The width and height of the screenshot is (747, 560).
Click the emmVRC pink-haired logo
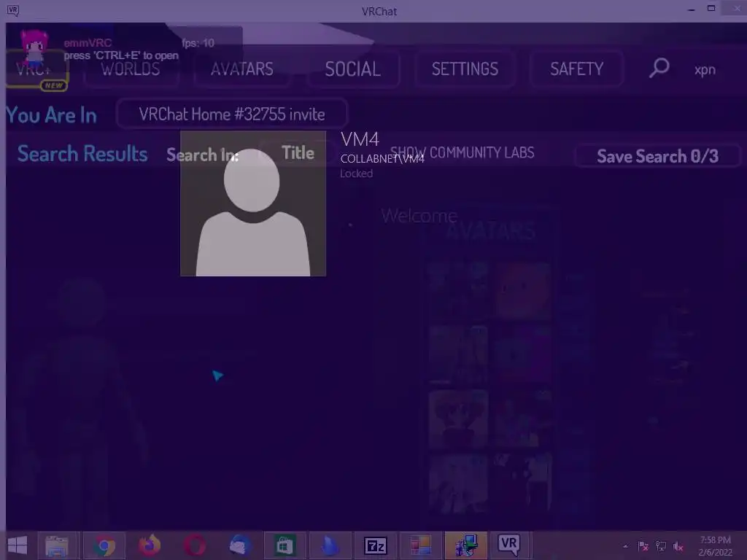(x=34, y=47)
